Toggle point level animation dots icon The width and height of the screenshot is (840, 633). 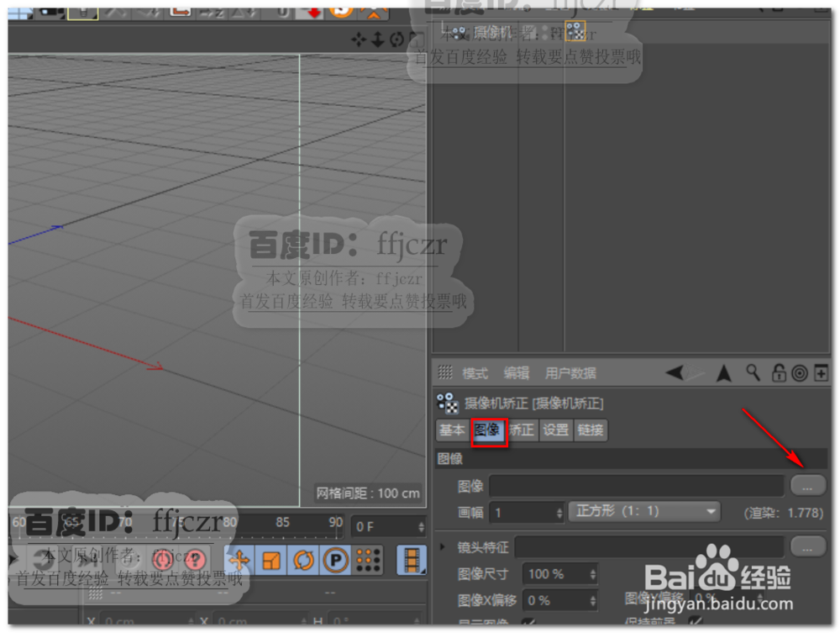pyautogui.click(x=368, y=561)
